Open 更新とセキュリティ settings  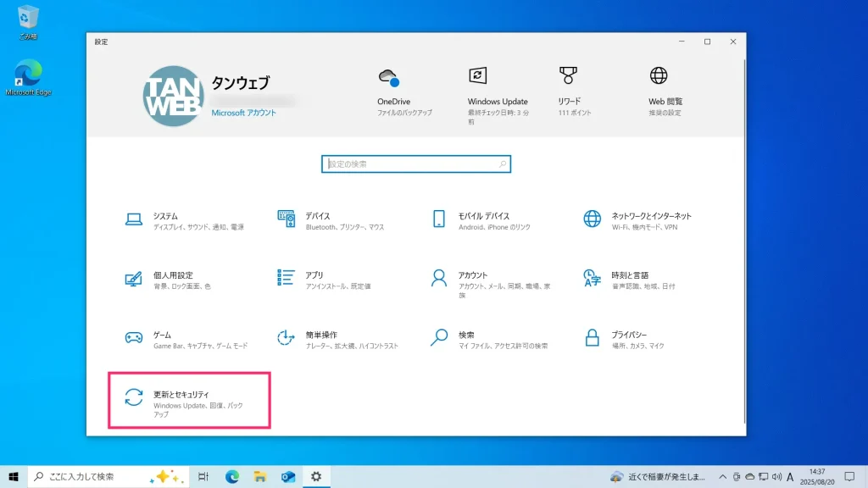coord(189,400)
